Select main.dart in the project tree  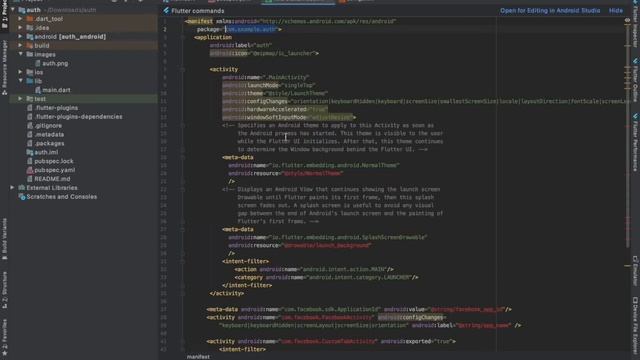[x=56, y=90]
